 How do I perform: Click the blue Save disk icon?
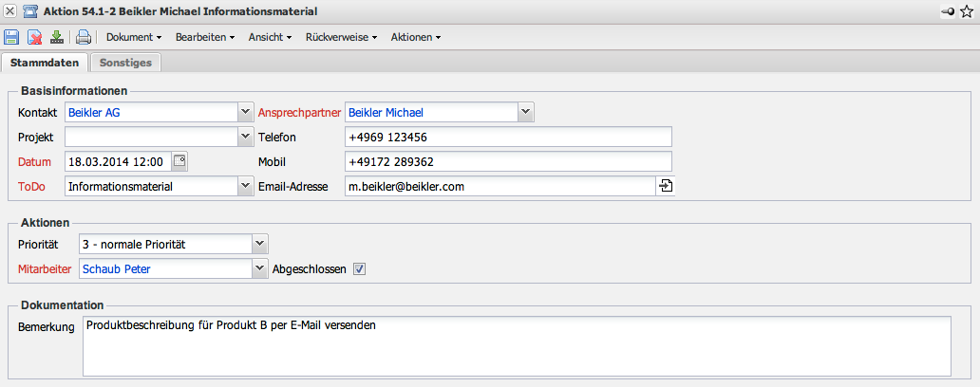pyautogui.click(x=11, y=37)
